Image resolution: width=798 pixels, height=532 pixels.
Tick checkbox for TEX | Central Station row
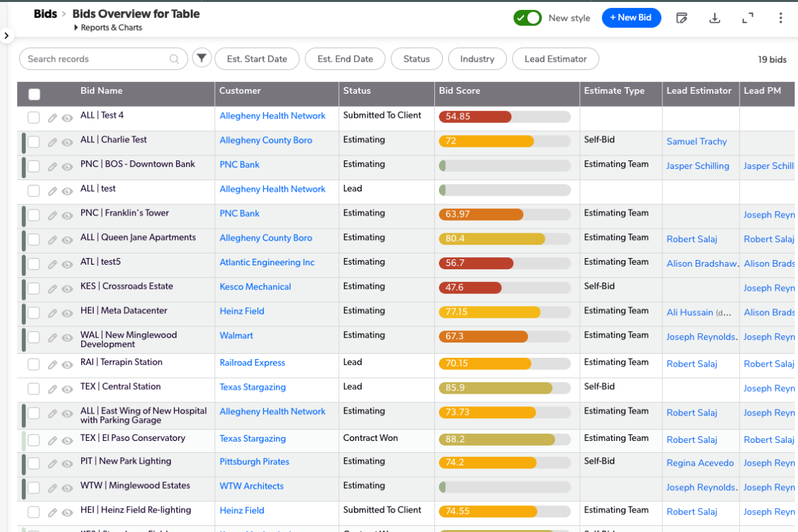[x=34, y=389]
